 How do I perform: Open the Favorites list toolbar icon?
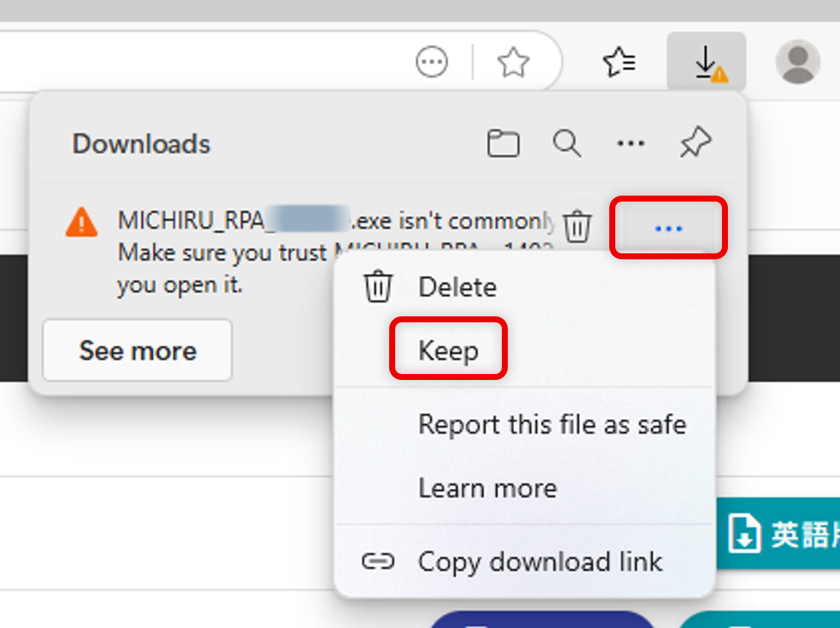point(619,62)
